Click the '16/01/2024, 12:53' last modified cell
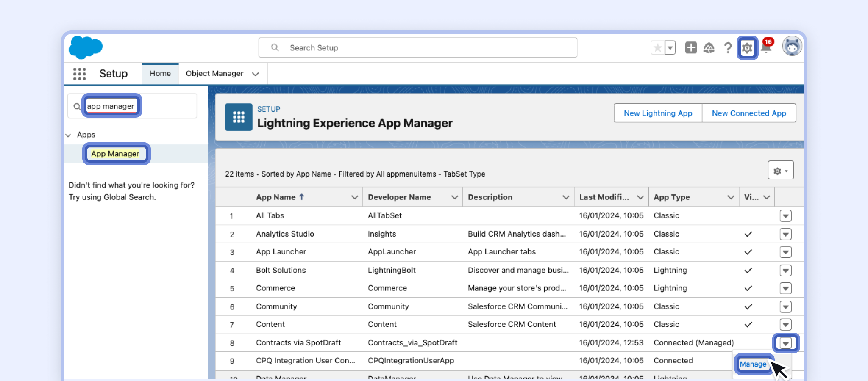Viewport: 868px width, 381px height. (x=611, y=343)
